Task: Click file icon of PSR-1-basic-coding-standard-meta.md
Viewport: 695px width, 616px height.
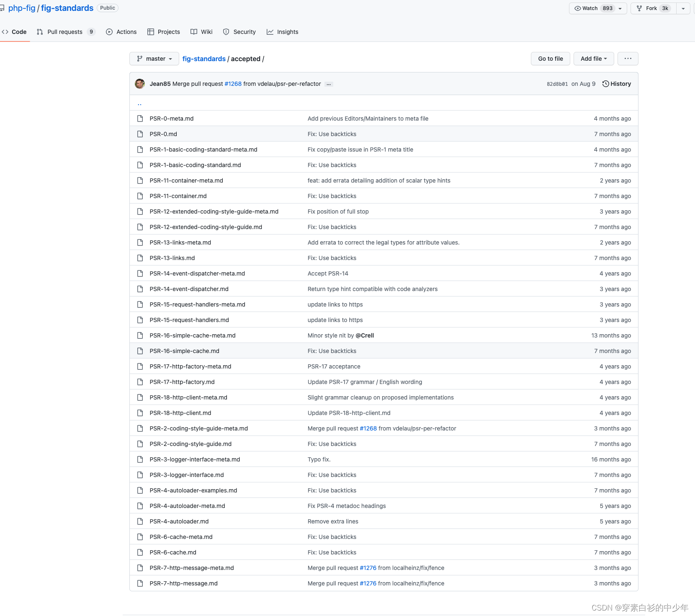Action: click(x=140, y=149)
